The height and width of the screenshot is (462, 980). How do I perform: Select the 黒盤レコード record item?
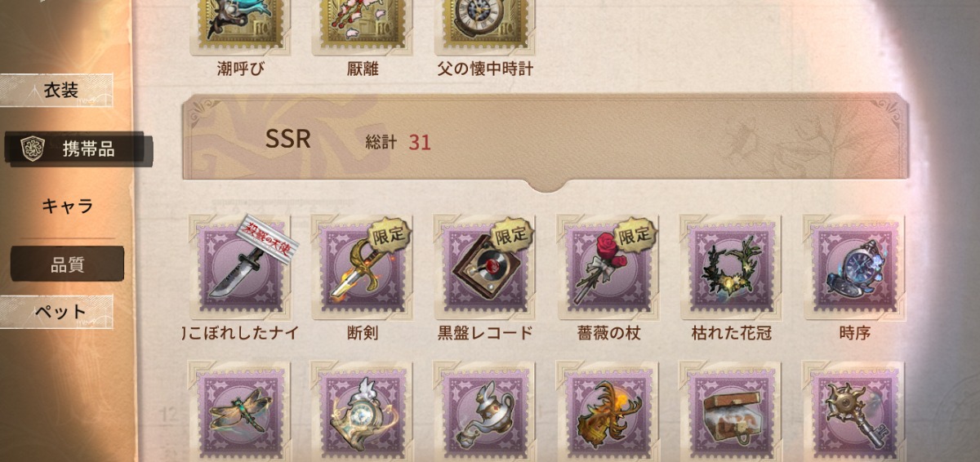click(x=484, y=268)
